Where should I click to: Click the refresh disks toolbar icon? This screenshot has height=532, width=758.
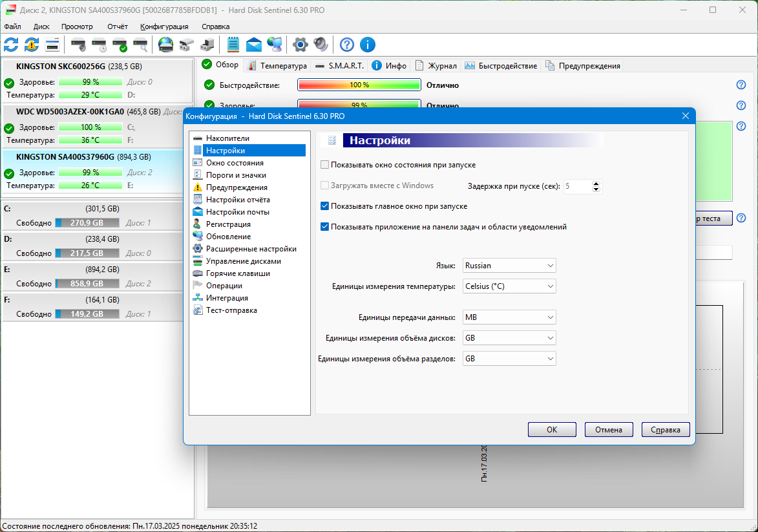pyautogui.click(x=11, y=45)
